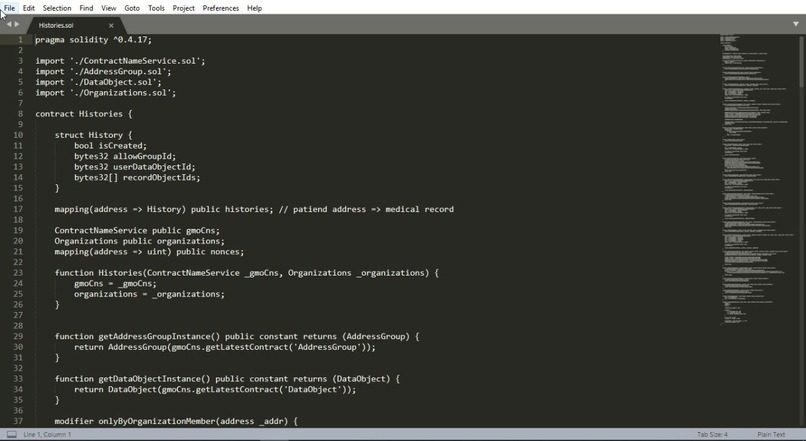
Task: Click 'mapping(address => uint) public nonces;' line
Action: [150, 251]
